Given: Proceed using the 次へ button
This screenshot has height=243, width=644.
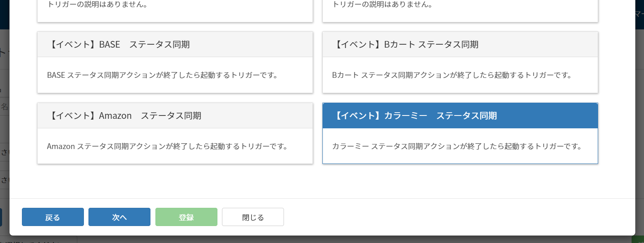Looking at the screenshot, I should coord(119,217).
